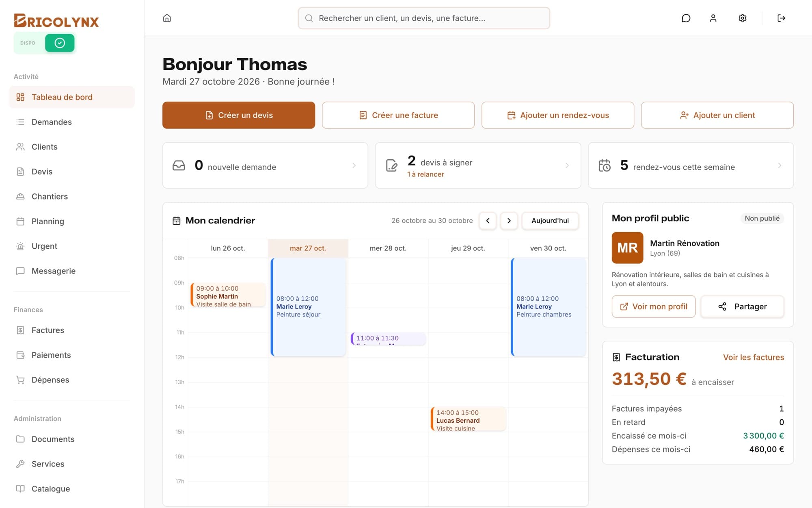The image size is (812, 508).
Task: Click the Aujourd'hui calendar button
Action: 550,221
